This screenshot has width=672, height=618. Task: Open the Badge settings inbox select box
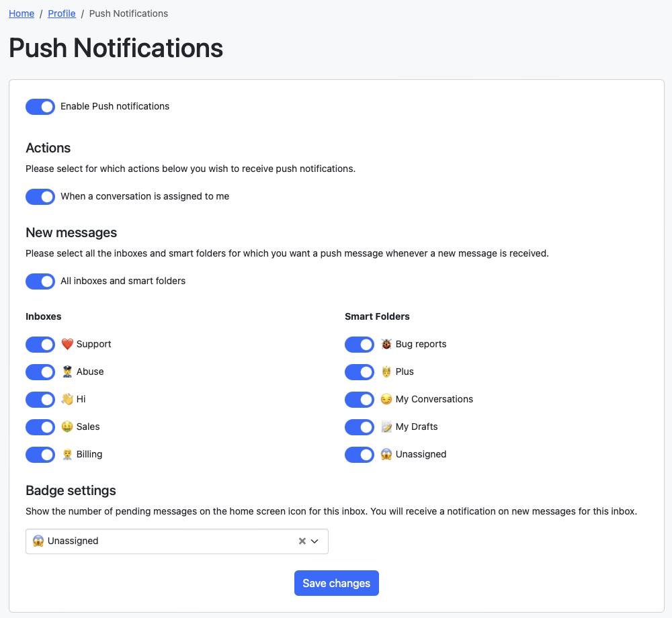click(161, 541)
